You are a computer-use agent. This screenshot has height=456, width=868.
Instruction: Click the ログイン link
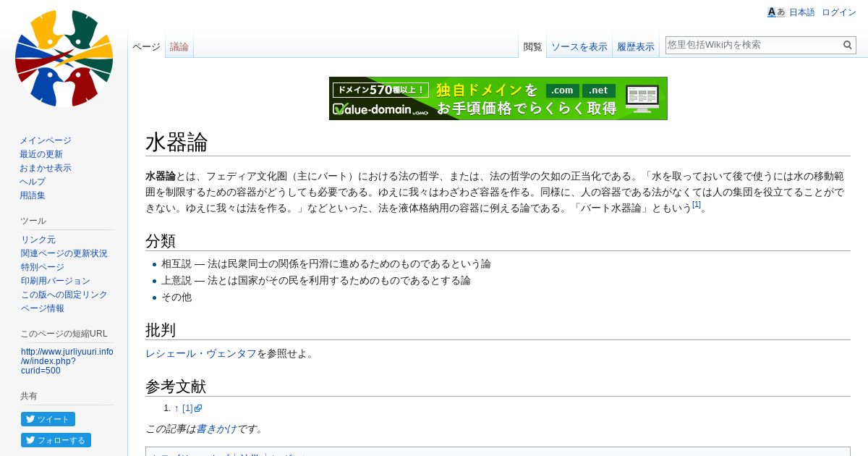coord(839,12)
